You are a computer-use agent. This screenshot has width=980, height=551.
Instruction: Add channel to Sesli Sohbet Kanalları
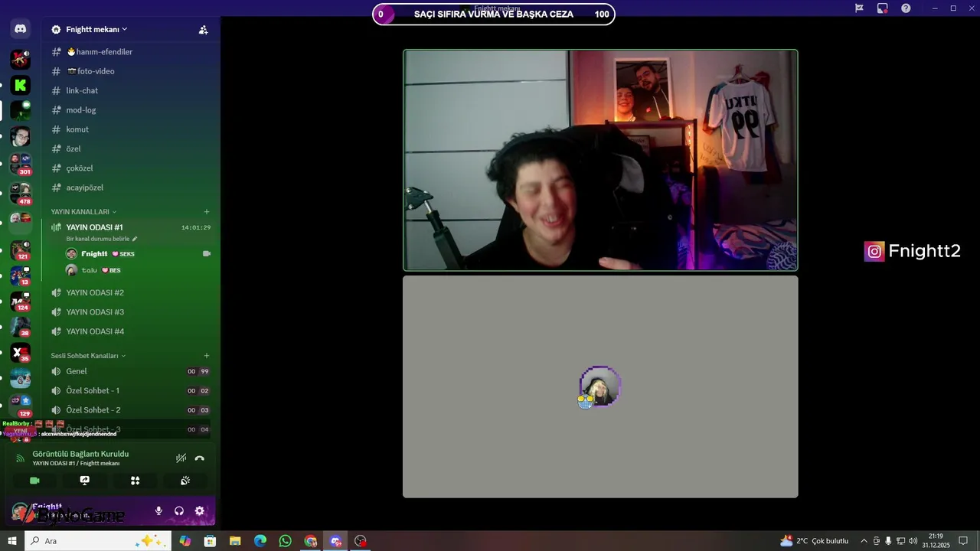point(207,356)
